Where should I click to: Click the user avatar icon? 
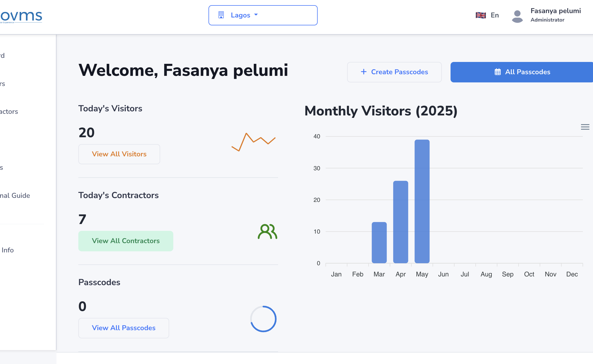click(517, 16)
